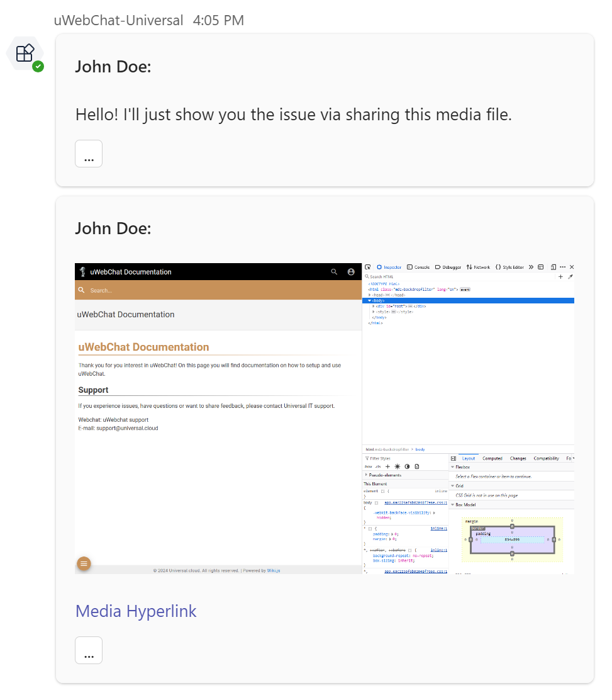612x700 pixels.
Task: Open the Computed tab in the Layout panel
Action: pos(493,458)
